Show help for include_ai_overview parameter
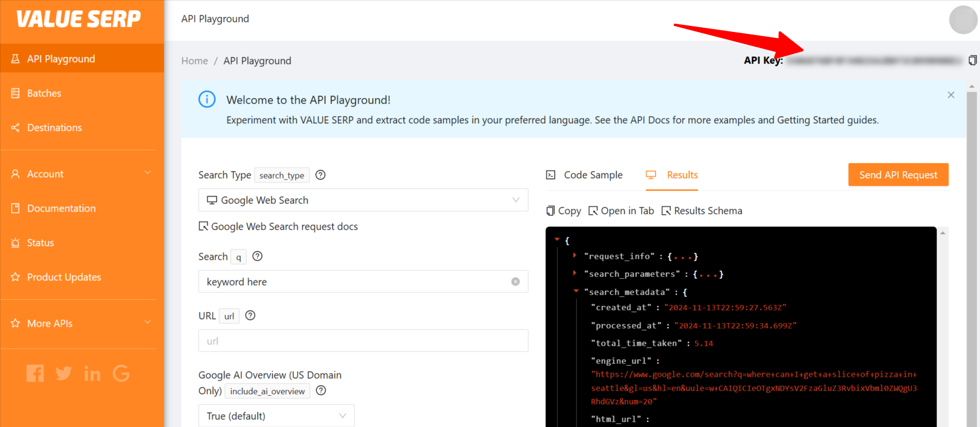980x427 pixels. click(x=321, y=390)
